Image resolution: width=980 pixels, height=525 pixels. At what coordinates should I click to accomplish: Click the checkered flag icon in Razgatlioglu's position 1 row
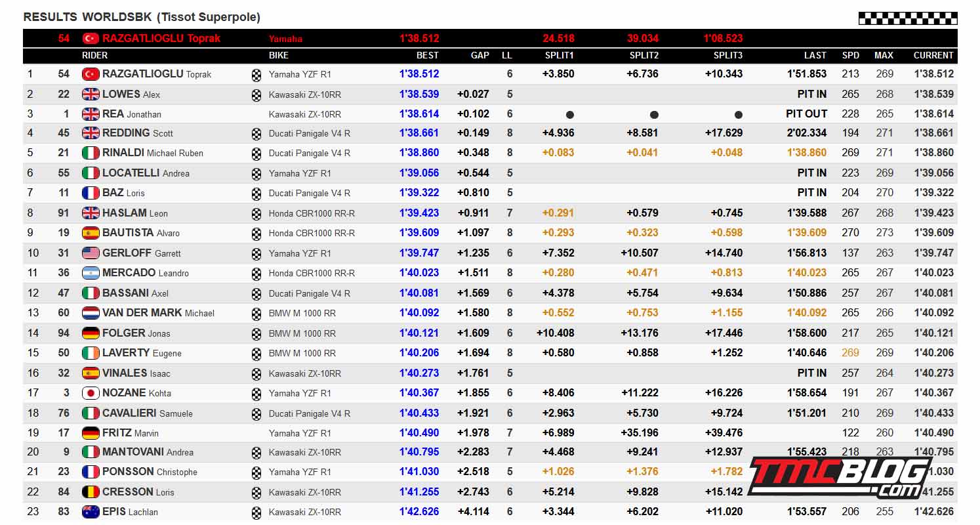[256, 75]
